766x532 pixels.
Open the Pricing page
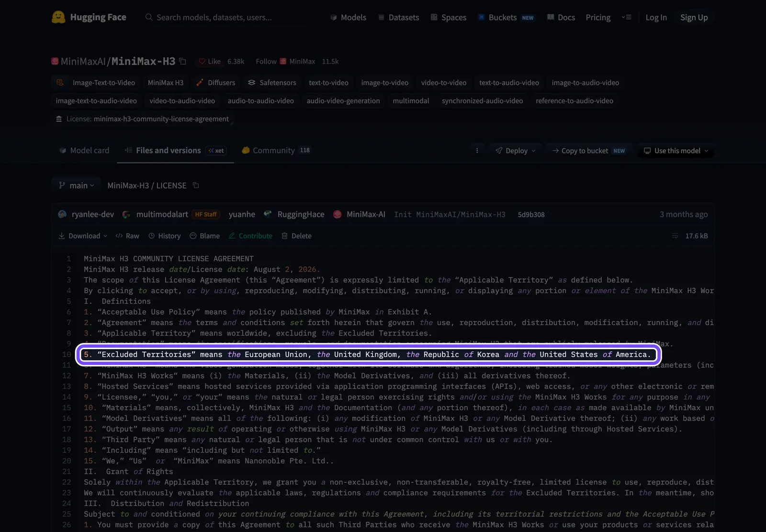tap(598, 17)
